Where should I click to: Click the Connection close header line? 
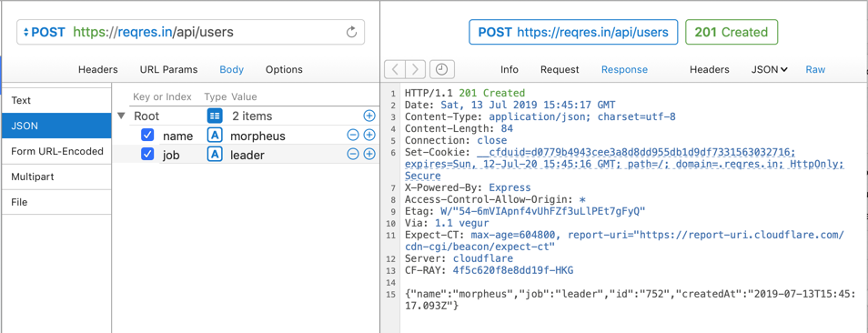pyautogui.click(x=456, y=140)
